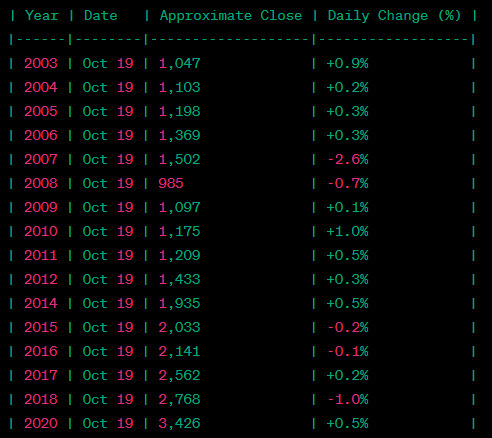This screenshot has height=438, width=492.
Task: Select the +0.1% daily change
Action: (x=348, y=207)
